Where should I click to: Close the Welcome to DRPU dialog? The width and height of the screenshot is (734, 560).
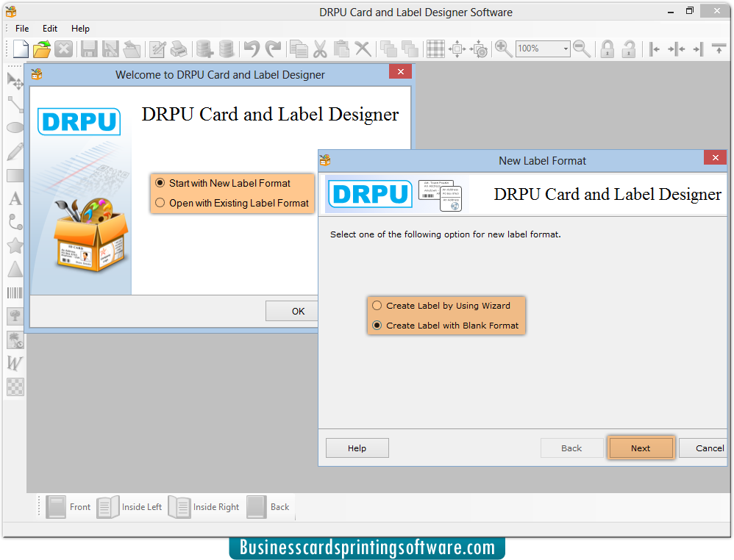coord(400,71)
